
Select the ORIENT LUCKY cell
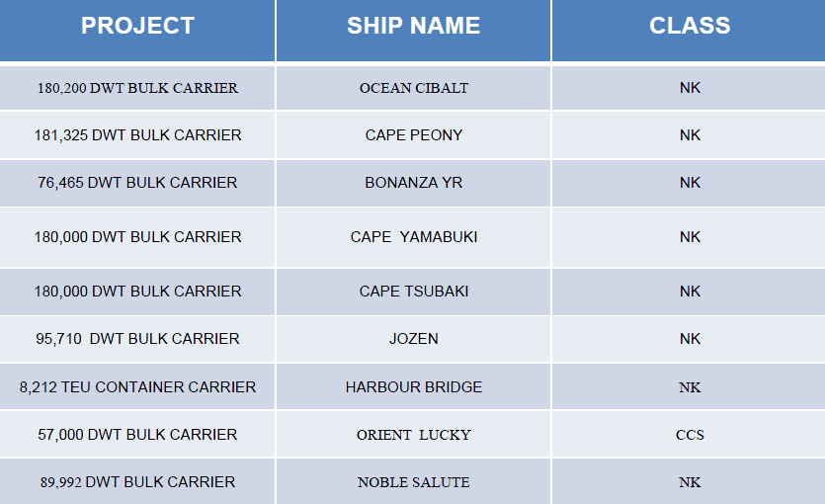click(x=414, y=435)
